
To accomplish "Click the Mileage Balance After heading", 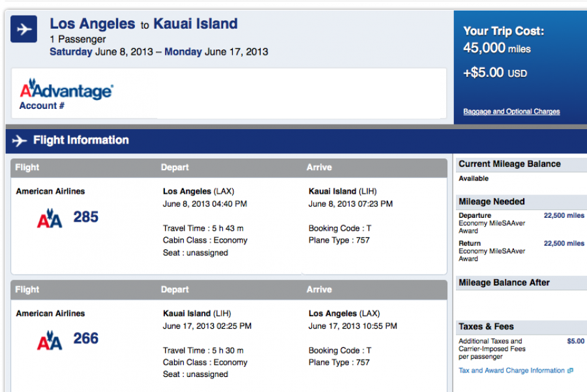I will click(x=504, y=282).
